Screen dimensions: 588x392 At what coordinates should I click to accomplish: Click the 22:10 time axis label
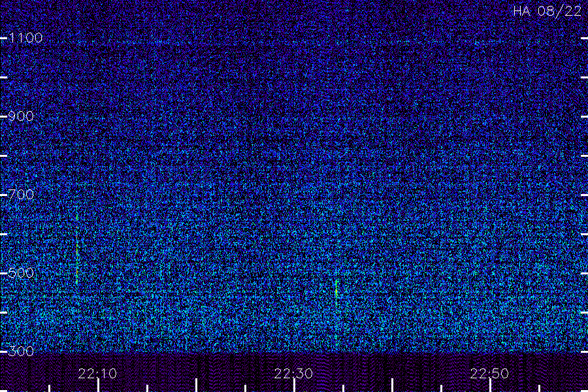[x=97, y=374]
